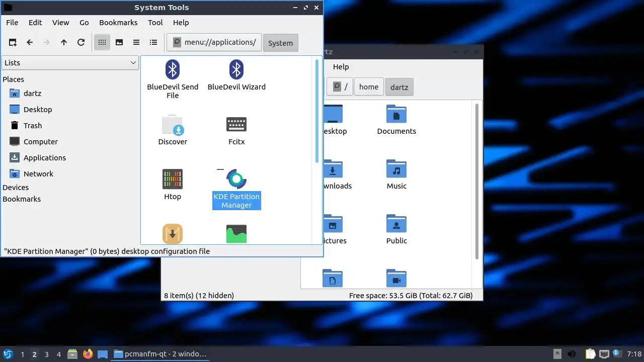Click pcmanfm-qt taskbar window group
The width and height of the screenshot is (644, 362).
[x=160, y=354]
